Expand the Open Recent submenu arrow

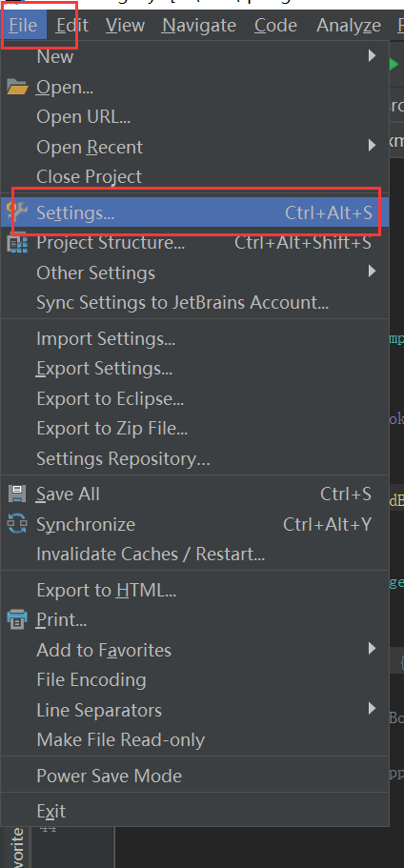point(372,146)
